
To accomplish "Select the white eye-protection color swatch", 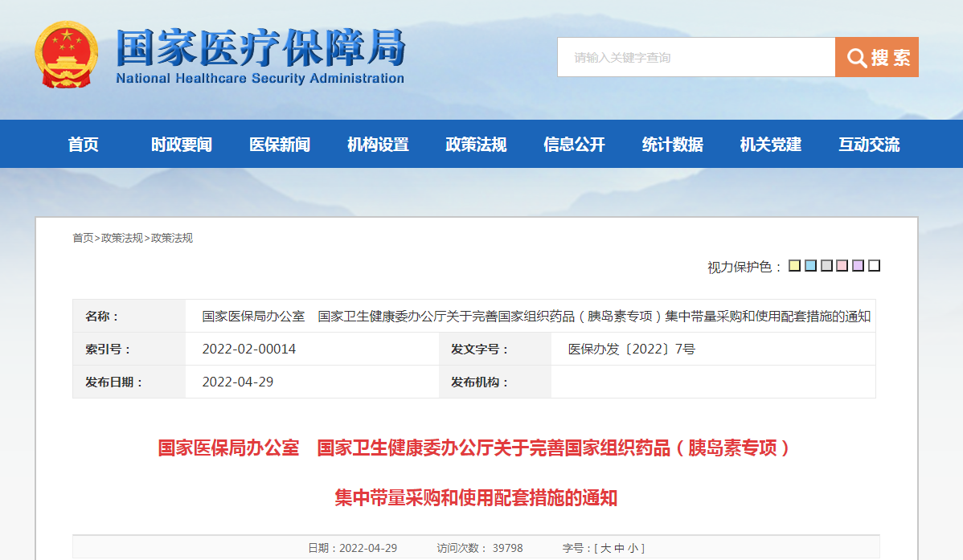I will click(x=875, y=266).
